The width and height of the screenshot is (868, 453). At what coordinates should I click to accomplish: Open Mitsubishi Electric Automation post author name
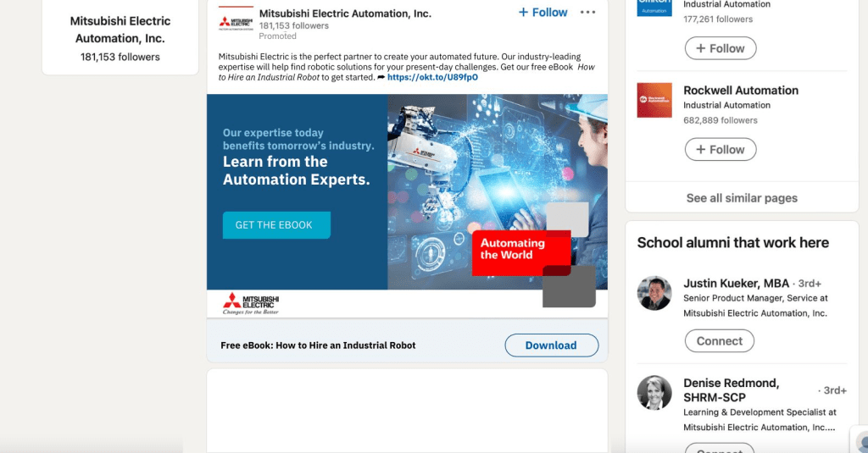click(x=345, y=14)
